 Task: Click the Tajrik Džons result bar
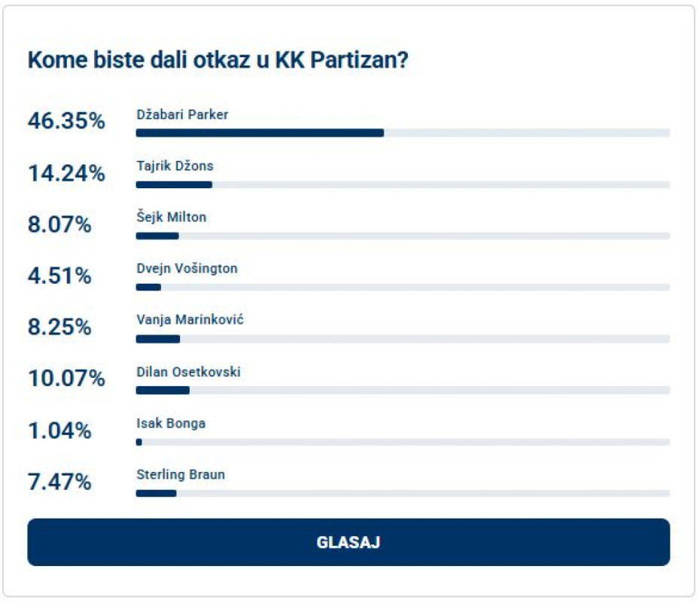tap(403, 184)
